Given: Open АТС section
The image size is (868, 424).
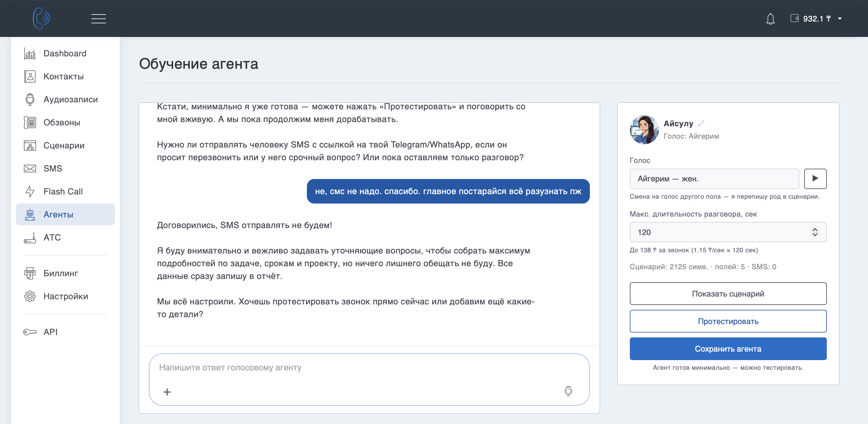Looking at the screenshot, I should [65, 237].
